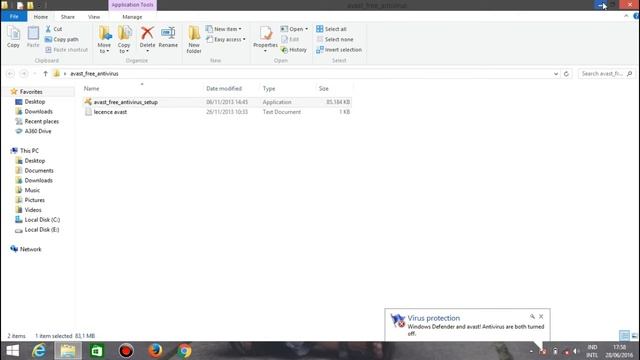Click Select all
The height and width of the screenshot is (360, 640).
click(331, 29)
